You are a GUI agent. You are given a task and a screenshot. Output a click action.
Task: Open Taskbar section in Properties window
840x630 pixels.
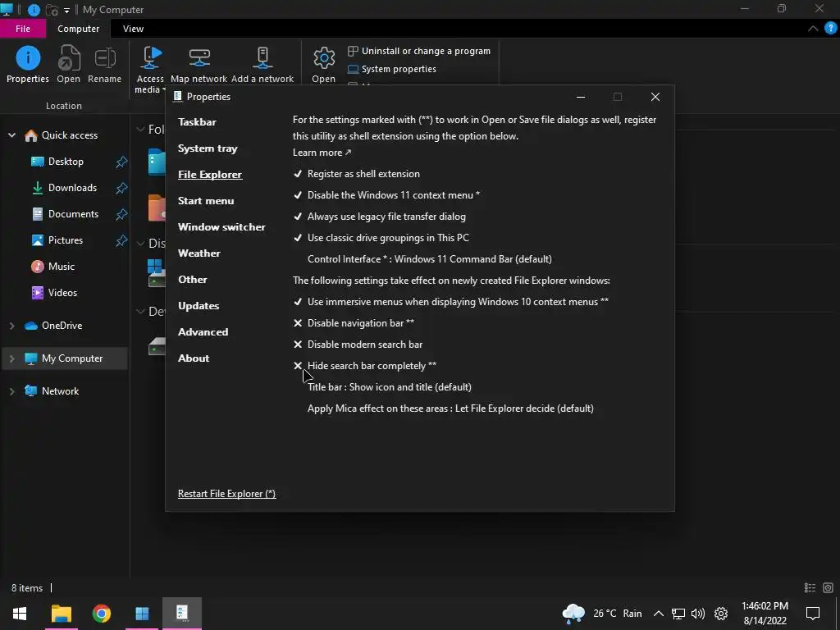point(197,121)
